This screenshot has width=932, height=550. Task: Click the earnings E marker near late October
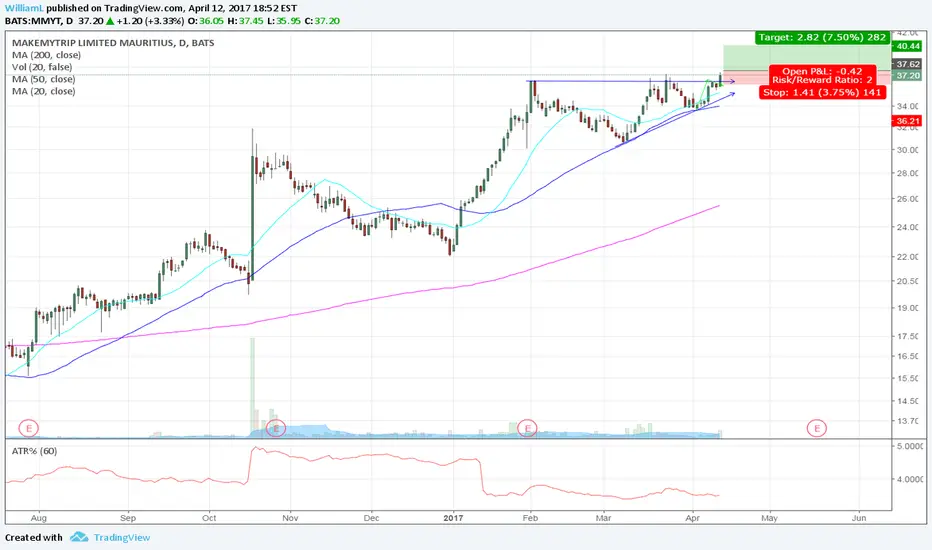(276, 428)
